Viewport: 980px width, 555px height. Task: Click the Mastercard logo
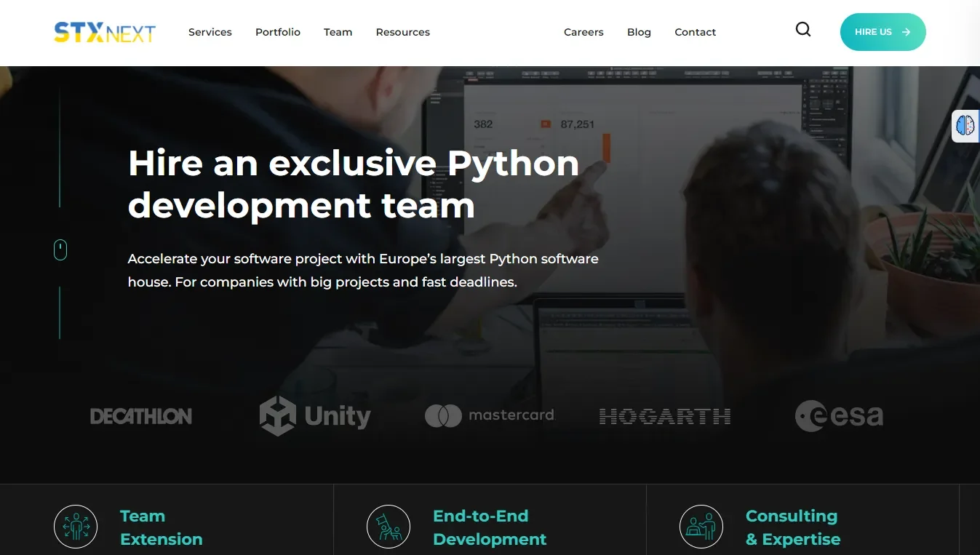click(490, 415)
